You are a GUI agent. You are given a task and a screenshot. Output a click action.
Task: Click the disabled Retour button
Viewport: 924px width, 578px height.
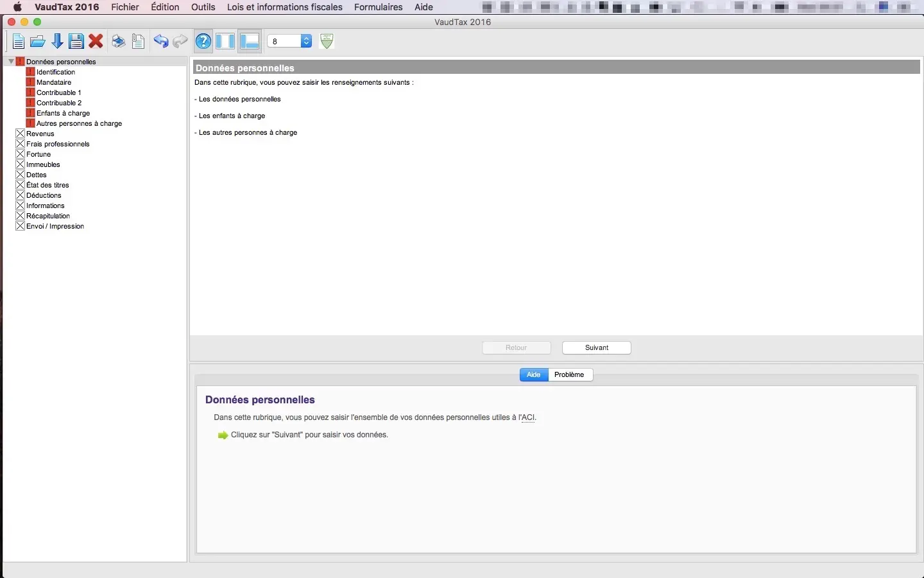(x=517, y=347)
